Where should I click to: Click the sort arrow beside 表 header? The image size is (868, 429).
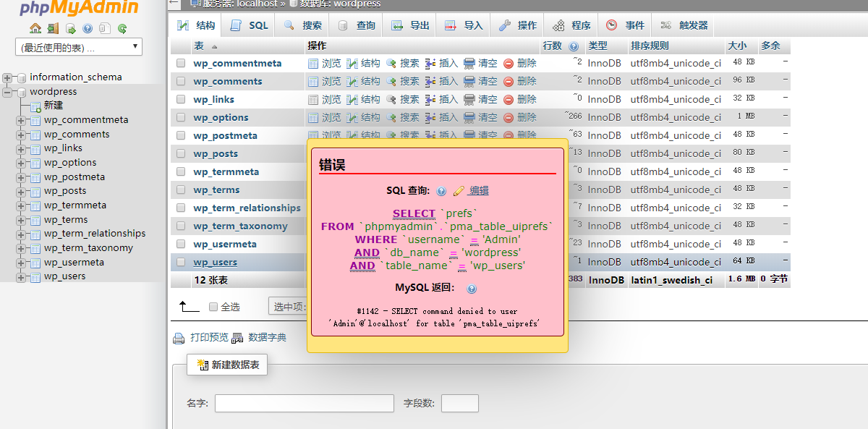[214, 46]
